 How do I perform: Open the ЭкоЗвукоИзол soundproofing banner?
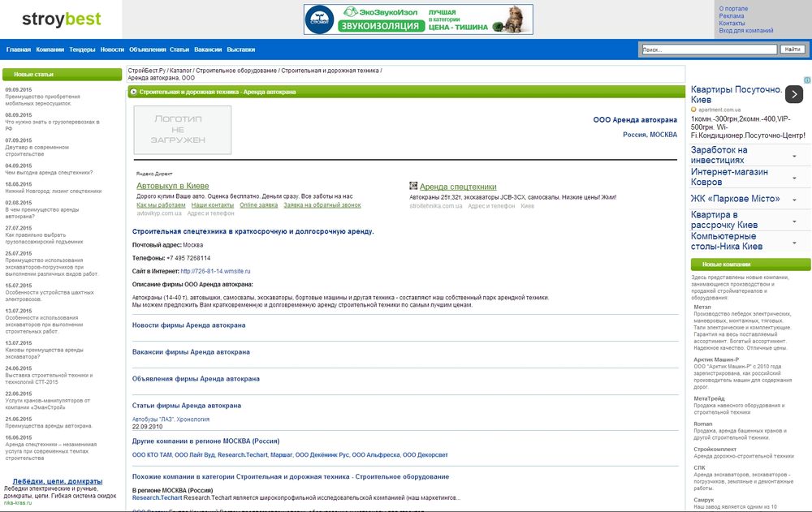click(418, 19)
